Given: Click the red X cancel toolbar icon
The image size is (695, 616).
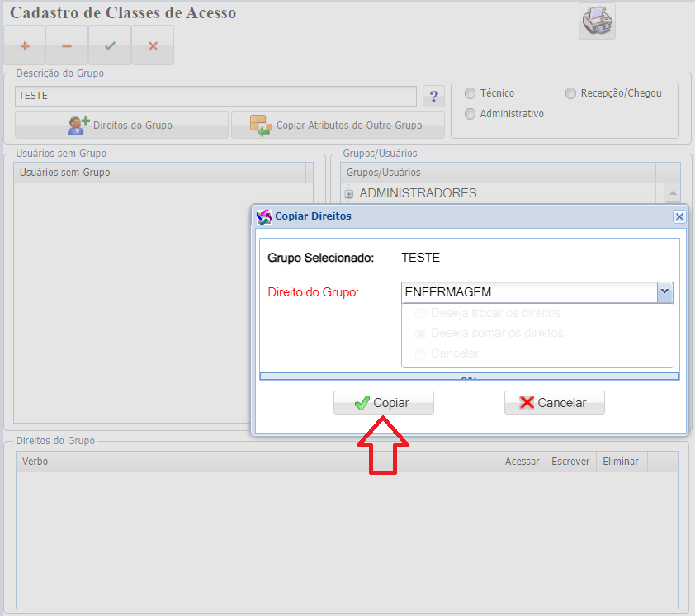Looking at the screenshot, I should (x=153, y=45).
